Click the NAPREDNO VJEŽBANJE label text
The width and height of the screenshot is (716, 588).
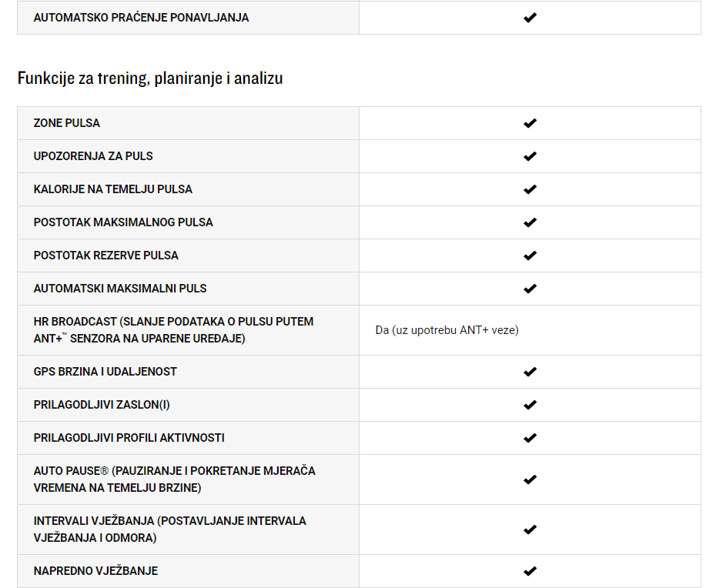[96, 571]
